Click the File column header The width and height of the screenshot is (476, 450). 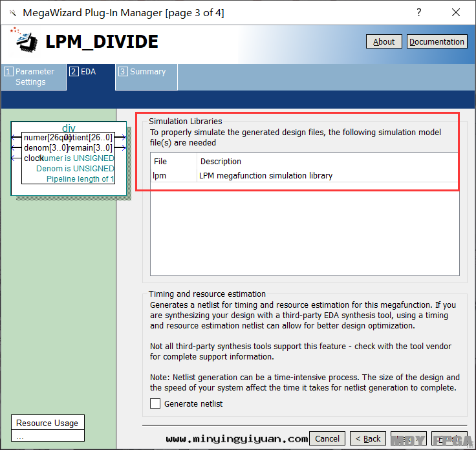point(160,161)
